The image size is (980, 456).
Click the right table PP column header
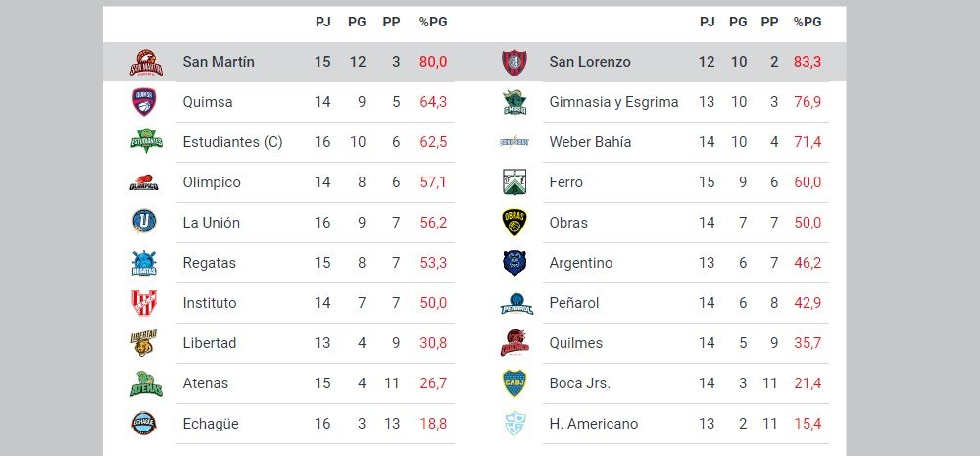click(770, 23)
